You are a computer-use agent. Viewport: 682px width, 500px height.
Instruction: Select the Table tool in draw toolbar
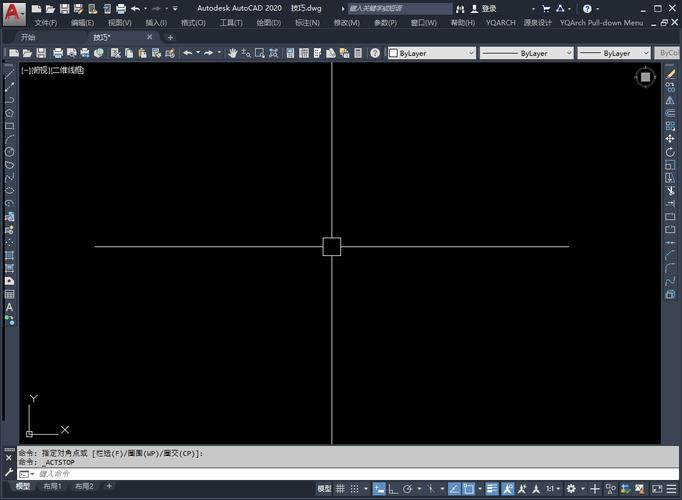[9, 294]
